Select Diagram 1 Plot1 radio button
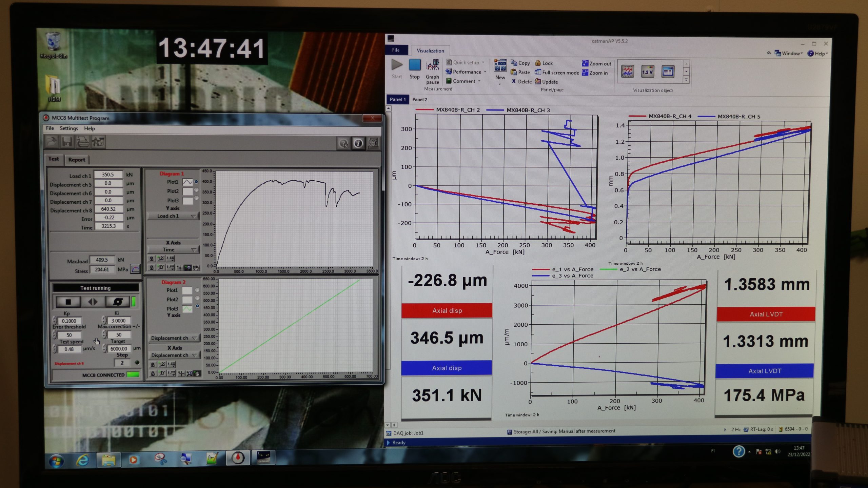The image size is (868, 488). click(x=196, y=182)
